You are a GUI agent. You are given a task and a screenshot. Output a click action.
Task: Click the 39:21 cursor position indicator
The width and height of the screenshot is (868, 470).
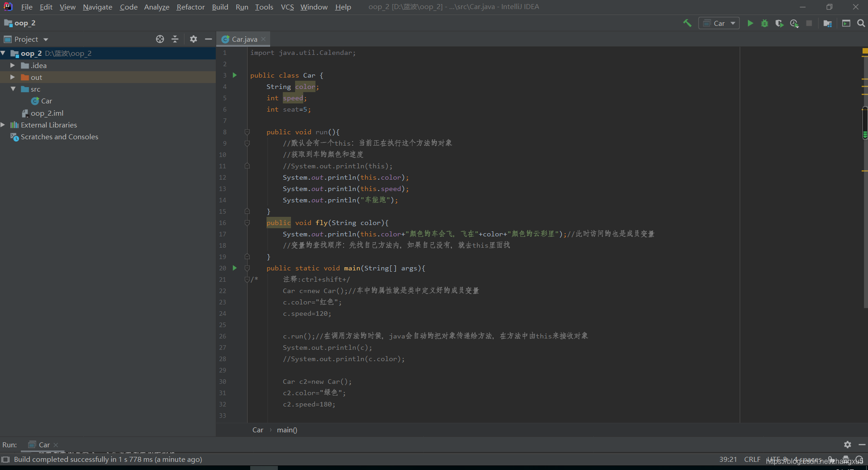point(728,459)
